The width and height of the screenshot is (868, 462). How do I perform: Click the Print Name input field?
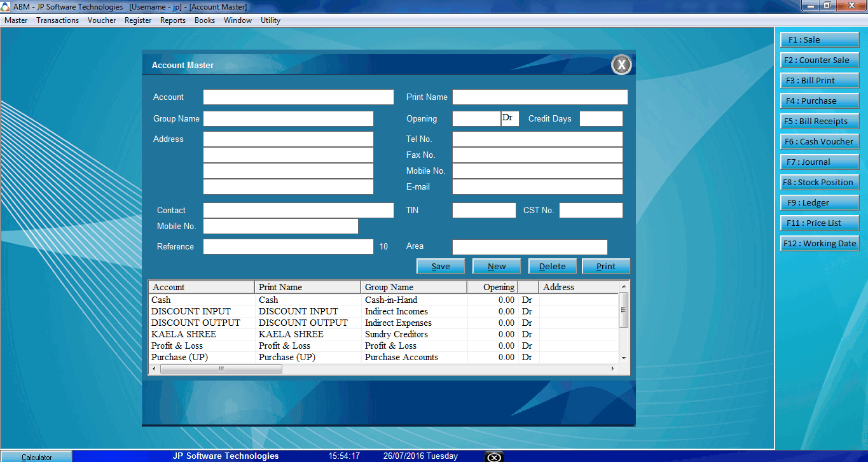(x=540, y=97)
